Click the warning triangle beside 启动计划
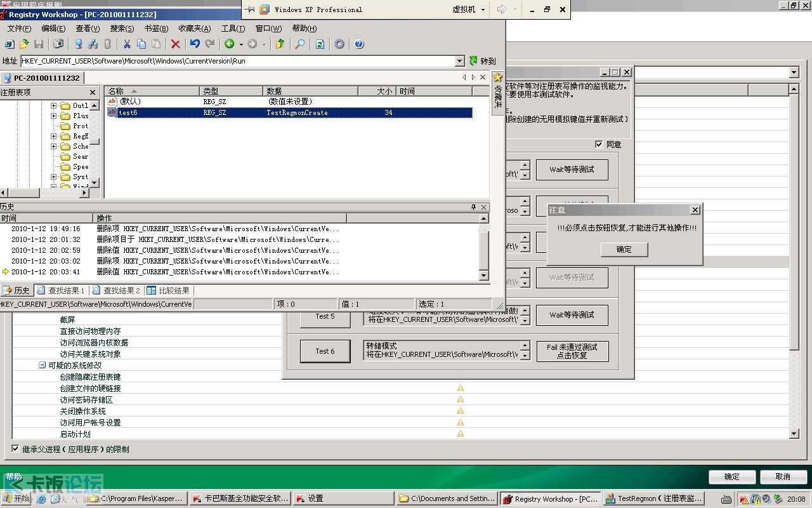812x508 pixels. click(461, 434)
